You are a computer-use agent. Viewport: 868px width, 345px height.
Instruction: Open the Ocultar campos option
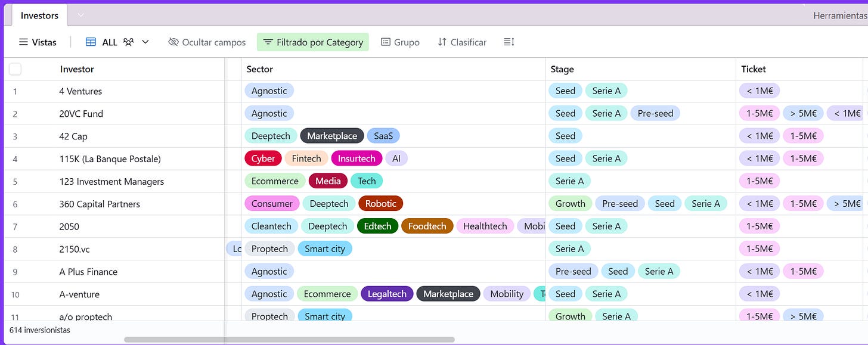pyautogui.click(x=207, y=42)
